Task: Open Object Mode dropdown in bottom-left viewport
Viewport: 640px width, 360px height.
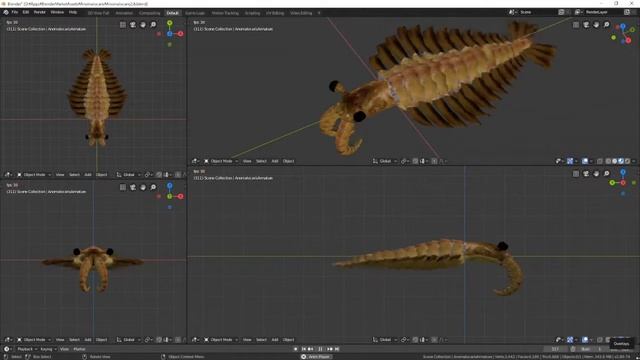Action: (x=34, y=340)
